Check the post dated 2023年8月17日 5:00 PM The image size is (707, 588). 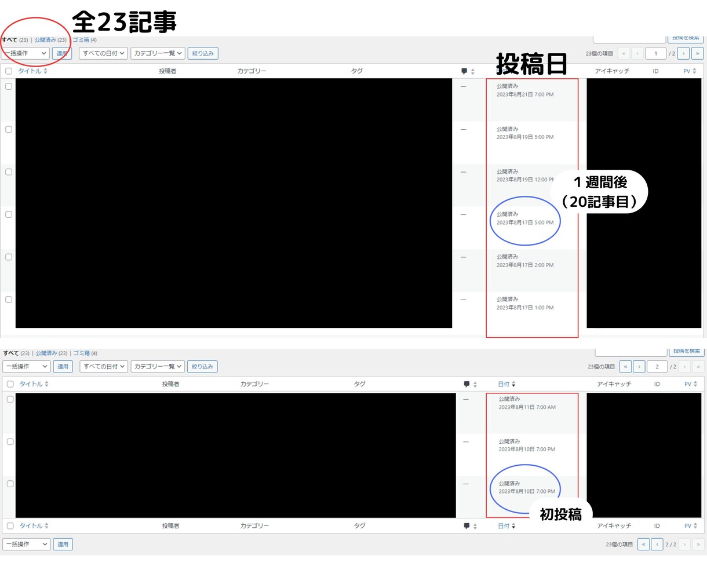tap(9, 214)
